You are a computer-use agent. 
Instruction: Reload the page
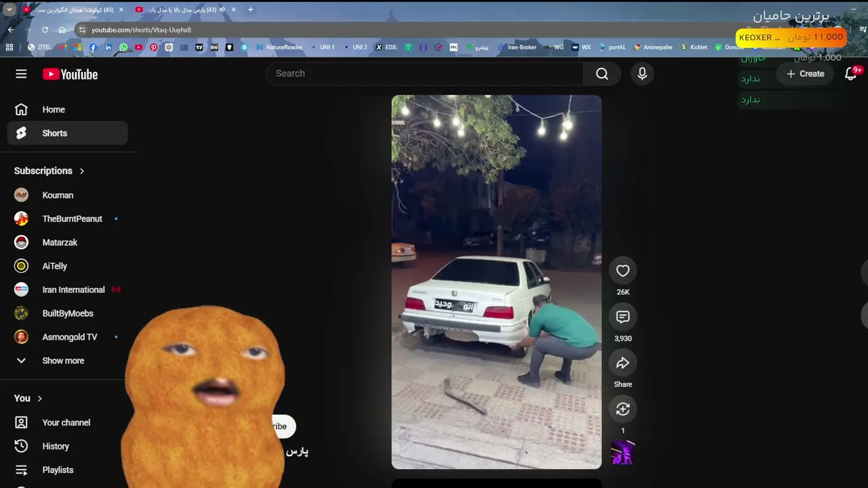(x=45, y=30)
